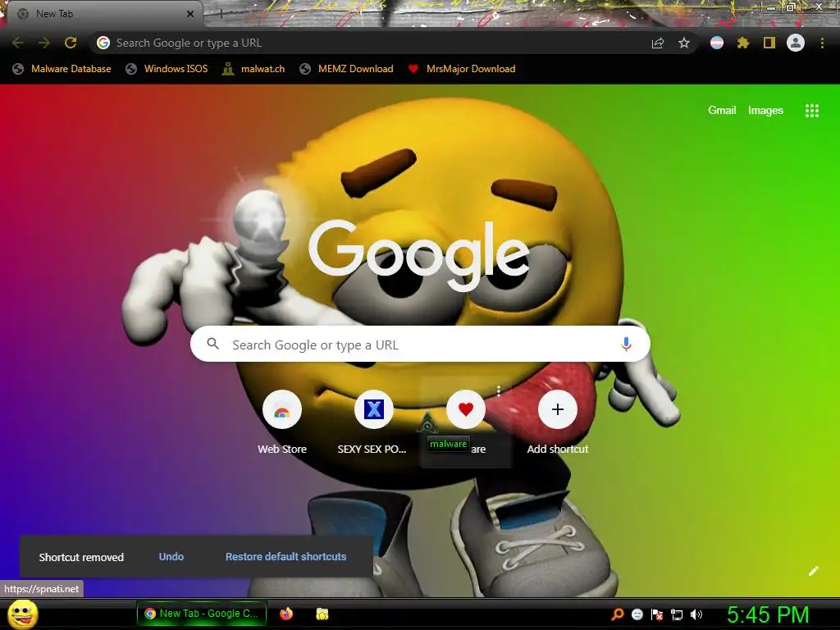Click the browser forward arrow
This screenshot has width=840, height=630.
tap(44, 43)
